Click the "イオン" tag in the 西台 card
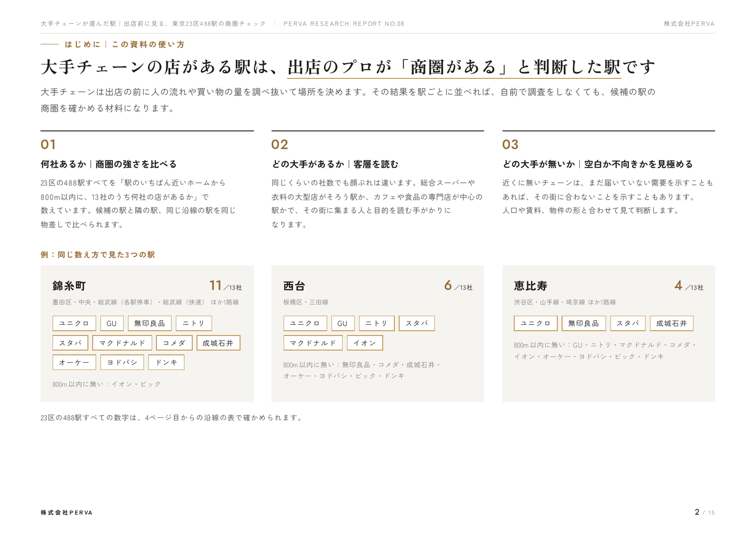This screenshot has width=756, height=534. [x=365, y=343]
